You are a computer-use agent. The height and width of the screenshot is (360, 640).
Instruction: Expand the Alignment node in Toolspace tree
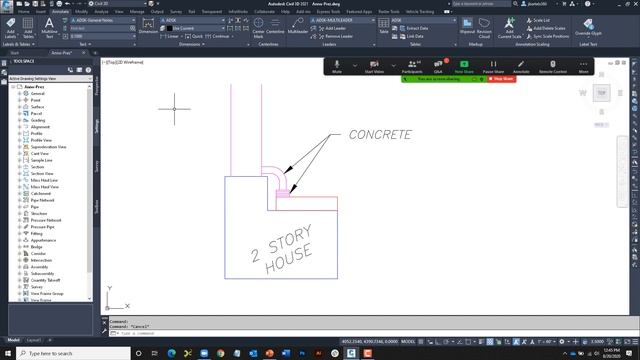pos(19,127)
